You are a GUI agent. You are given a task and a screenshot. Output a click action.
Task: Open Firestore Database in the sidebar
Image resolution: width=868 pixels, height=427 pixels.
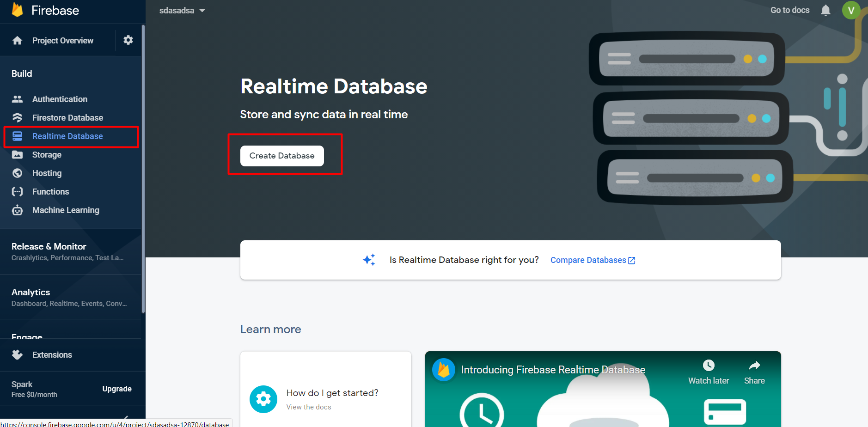(67, 118)
